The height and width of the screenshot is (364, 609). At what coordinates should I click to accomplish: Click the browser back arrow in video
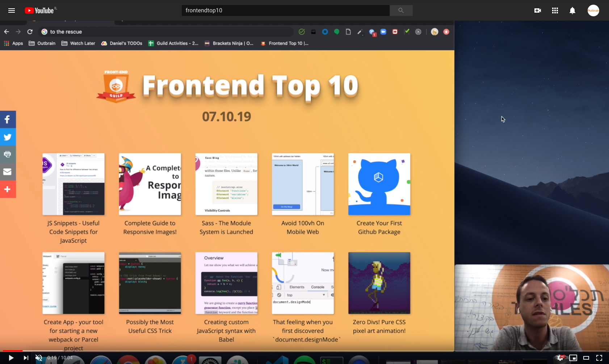7,32
